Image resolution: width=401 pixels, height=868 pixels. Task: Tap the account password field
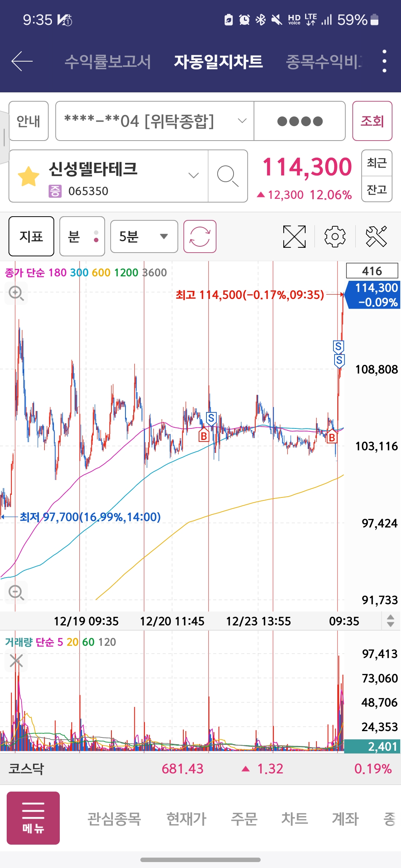pyautogui.click(x=300, y=121)
